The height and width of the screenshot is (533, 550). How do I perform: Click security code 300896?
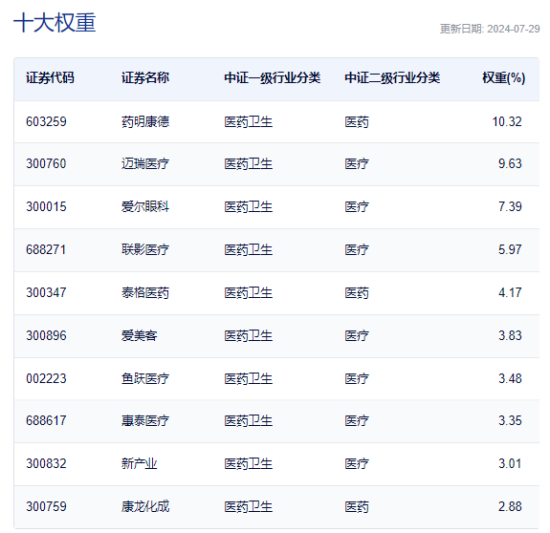coord(46,336)
